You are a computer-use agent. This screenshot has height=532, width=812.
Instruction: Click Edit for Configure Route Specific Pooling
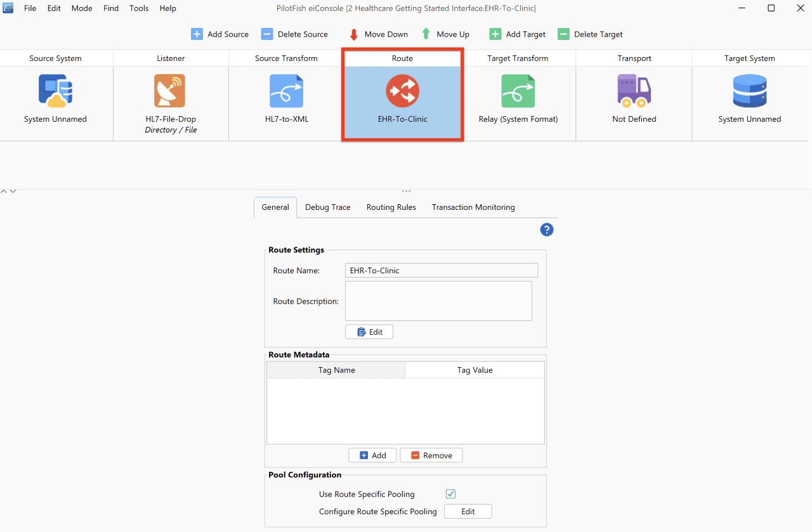coord(468,512)
